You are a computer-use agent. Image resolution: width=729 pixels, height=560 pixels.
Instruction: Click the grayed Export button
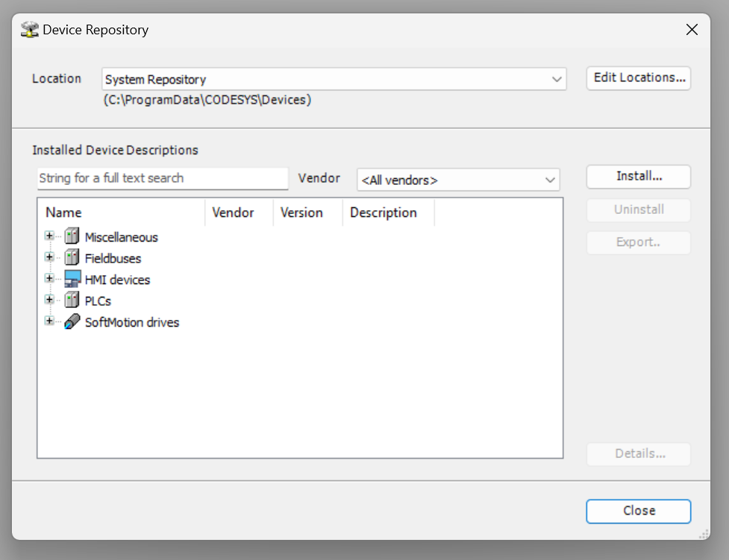639,242
